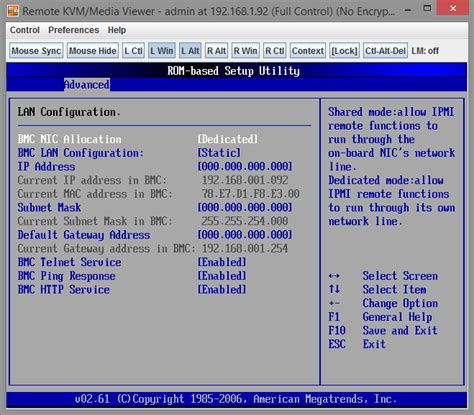The height and width of the screenshot is (415, 474).
Task: Click the ESC Exit hint
Action: (357, 344)
